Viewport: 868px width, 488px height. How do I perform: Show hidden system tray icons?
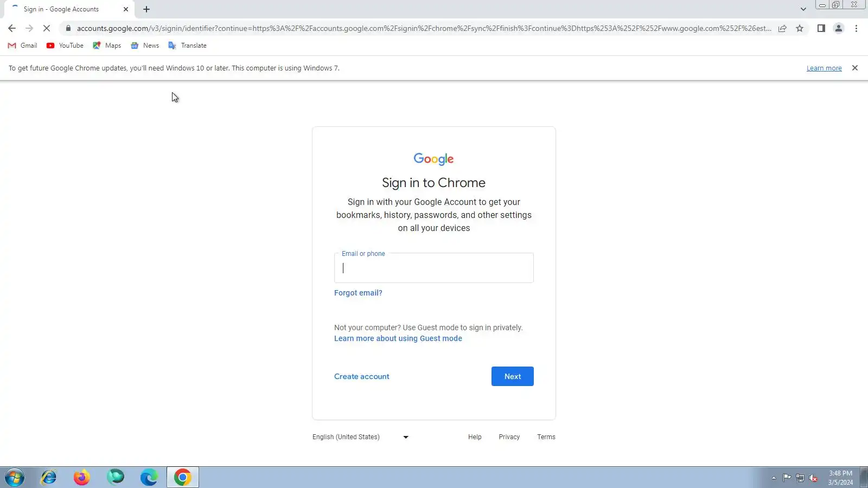[x=774, y=478]
